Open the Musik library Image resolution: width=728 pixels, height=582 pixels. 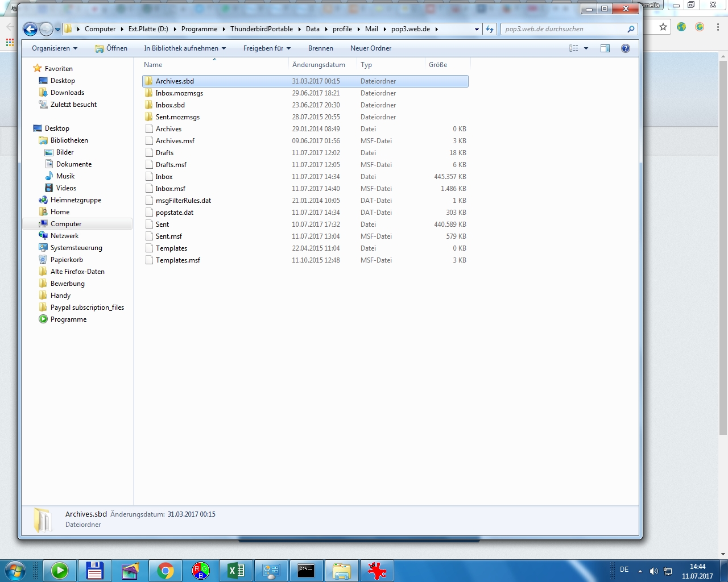click(65, 176)
